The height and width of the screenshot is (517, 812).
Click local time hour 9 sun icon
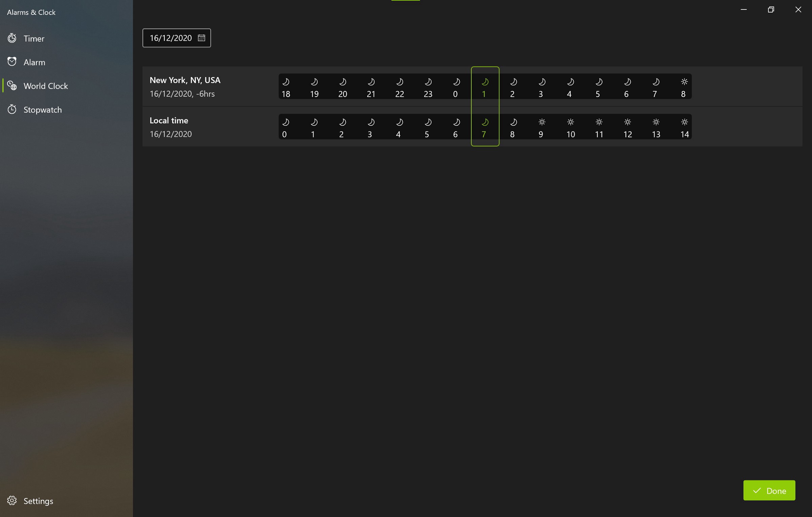point(542,122)
